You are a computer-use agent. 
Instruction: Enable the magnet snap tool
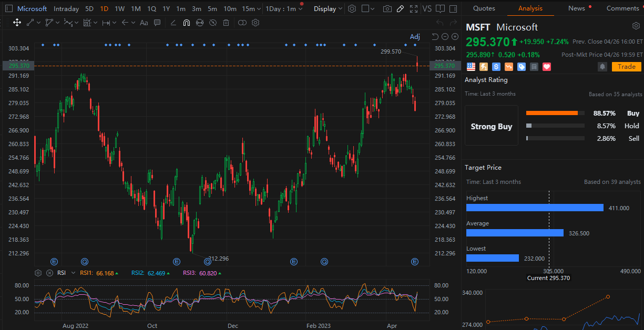point(187,23)
